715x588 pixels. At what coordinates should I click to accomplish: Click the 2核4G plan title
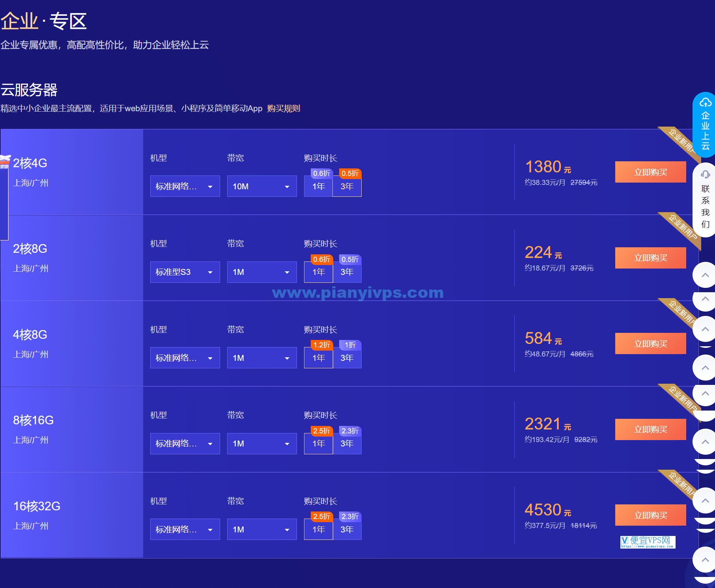click(x=30, y=163)
